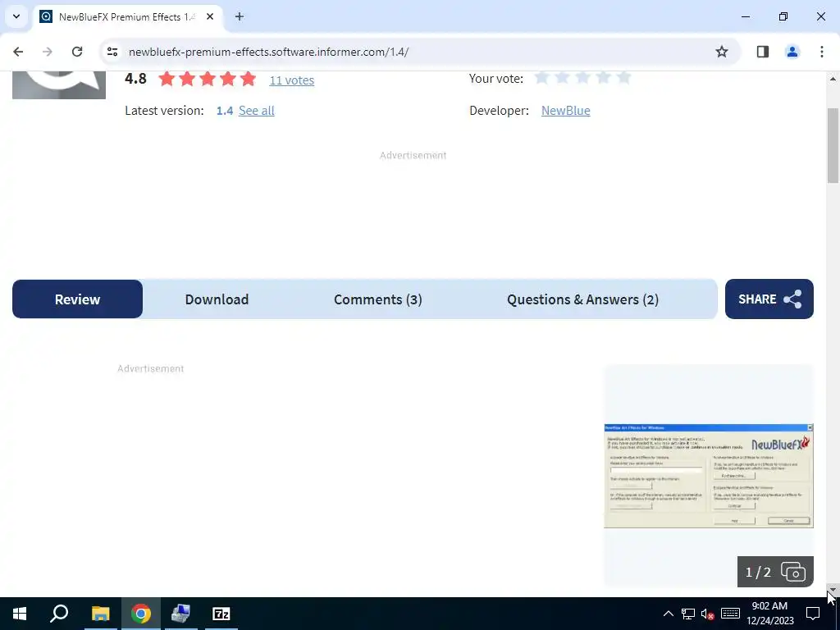Open Windows taskbar search
Viewport: 840px width, 630px height.
pyautogui.click(x=59, y=614)
